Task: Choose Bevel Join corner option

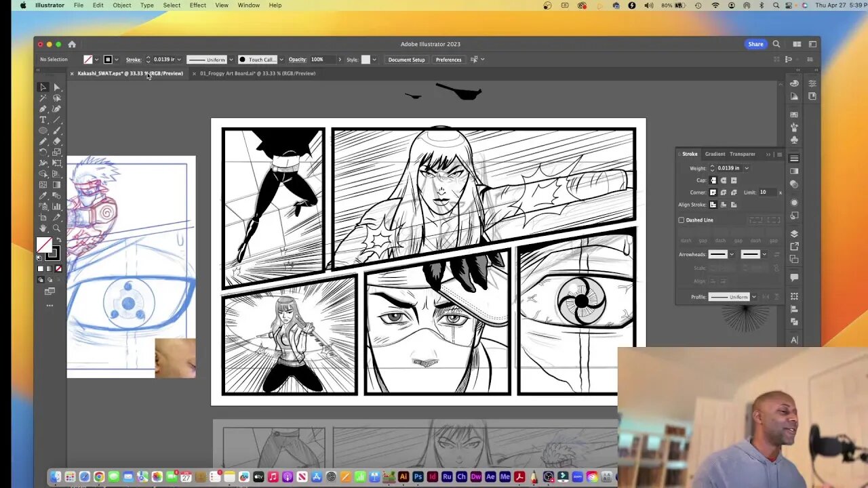Action: coord(734,192)
